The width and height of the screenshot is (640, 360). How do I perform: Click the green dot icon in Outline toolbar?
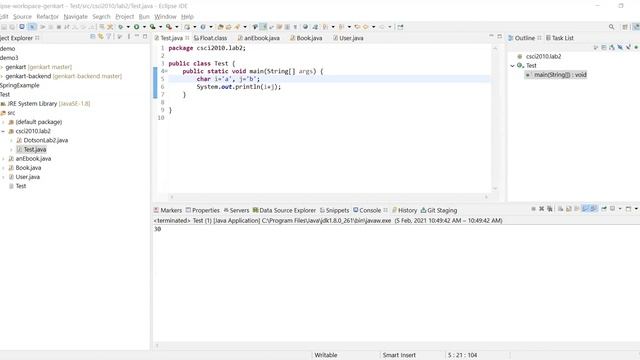[x=636, y=48]
